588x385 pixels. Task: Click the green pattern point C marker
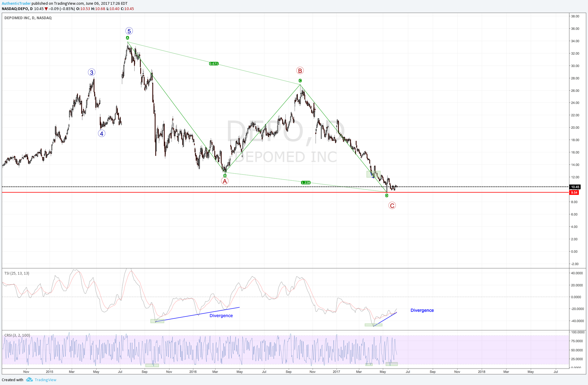point(300,81)
